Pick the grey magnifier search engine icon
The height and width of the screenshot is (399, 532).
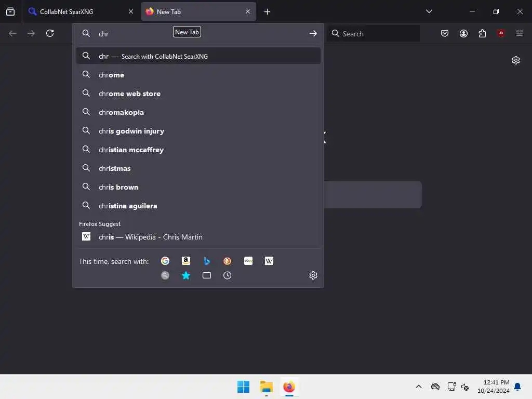165,275
